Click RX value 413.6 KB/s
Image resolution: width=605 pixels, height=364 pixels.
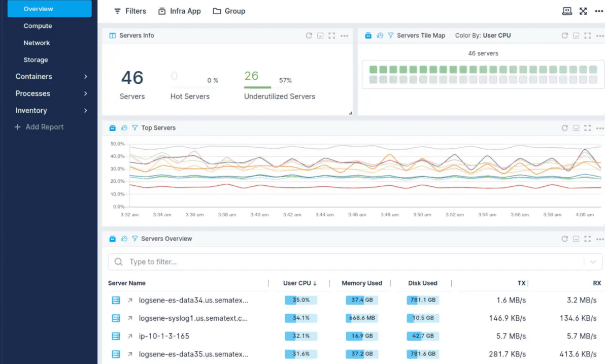pyautogui.click(x=578, y=354)
